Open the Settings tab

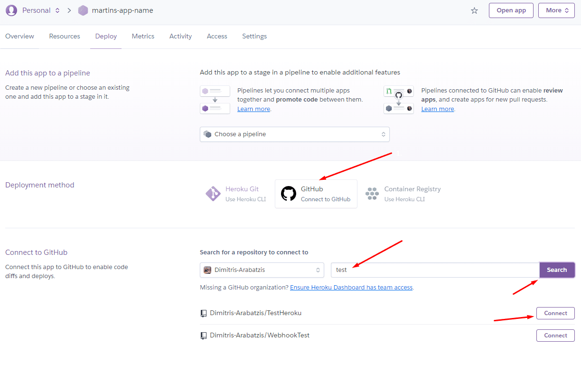tap(254, 37)
